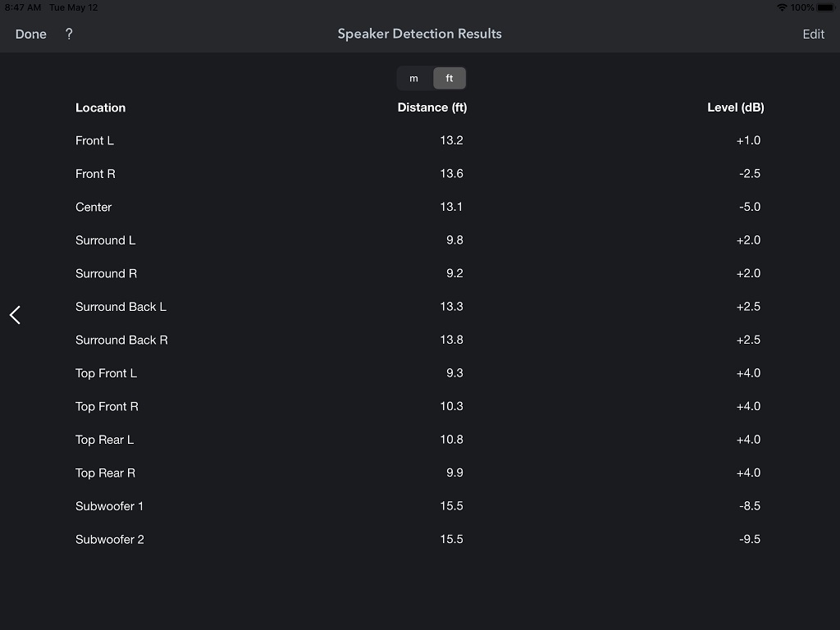The height and width of the screenshot is (630, 840).
Task: Tap Edit in the top bar
Action: [x=813, y=34]
